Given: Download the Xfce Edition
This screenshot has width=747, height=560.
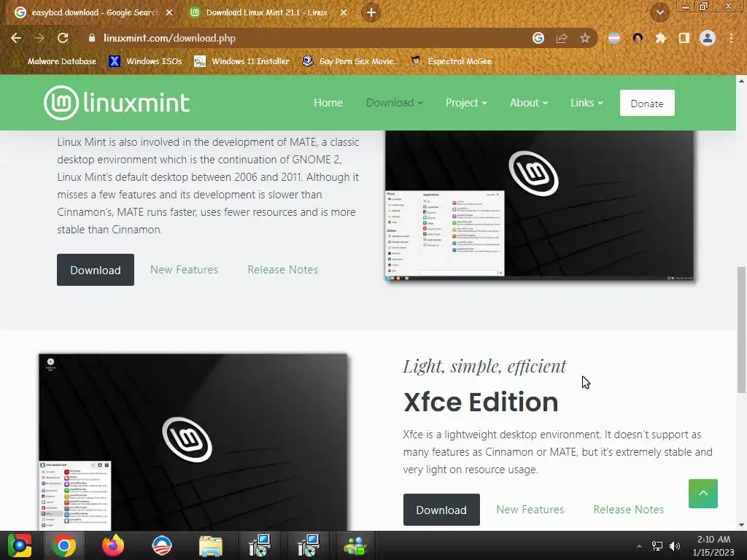Looking at the screenshot, I should coord(441,510).
